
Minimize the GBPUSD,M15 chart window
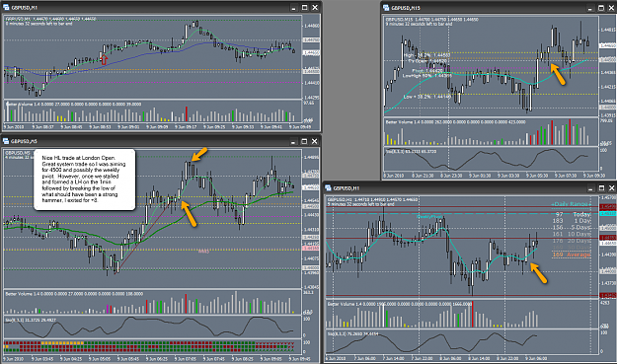(589, 8)
